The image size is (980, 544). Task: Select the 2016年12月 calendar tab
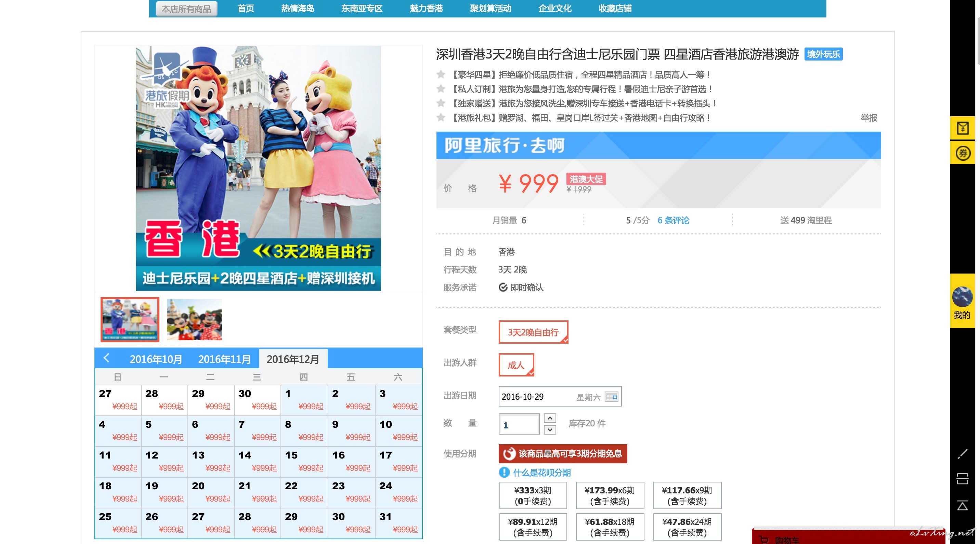coord(293,359)
